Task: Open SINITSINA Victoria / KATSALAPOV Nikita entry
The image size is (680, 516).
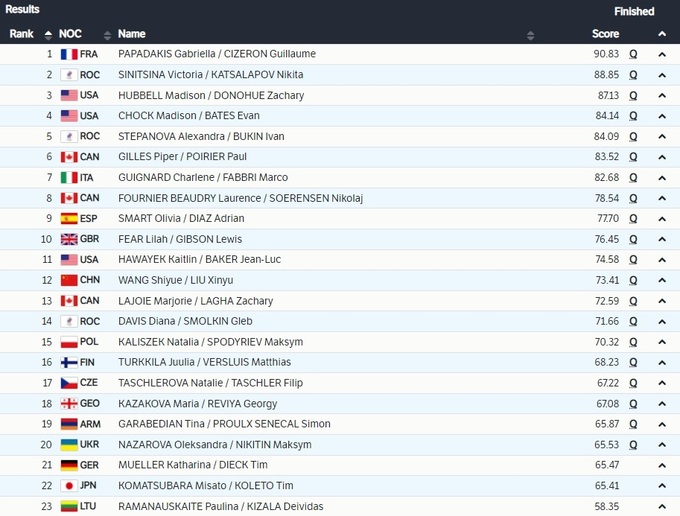Action: [x=210, y=75]
